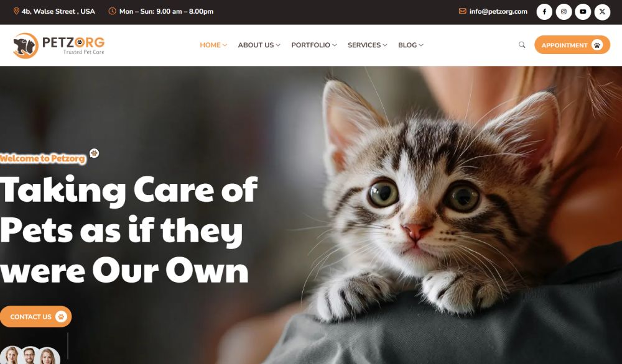Click the Appointment button
This screenshot has height=364, width=622.
click(572, 45)
